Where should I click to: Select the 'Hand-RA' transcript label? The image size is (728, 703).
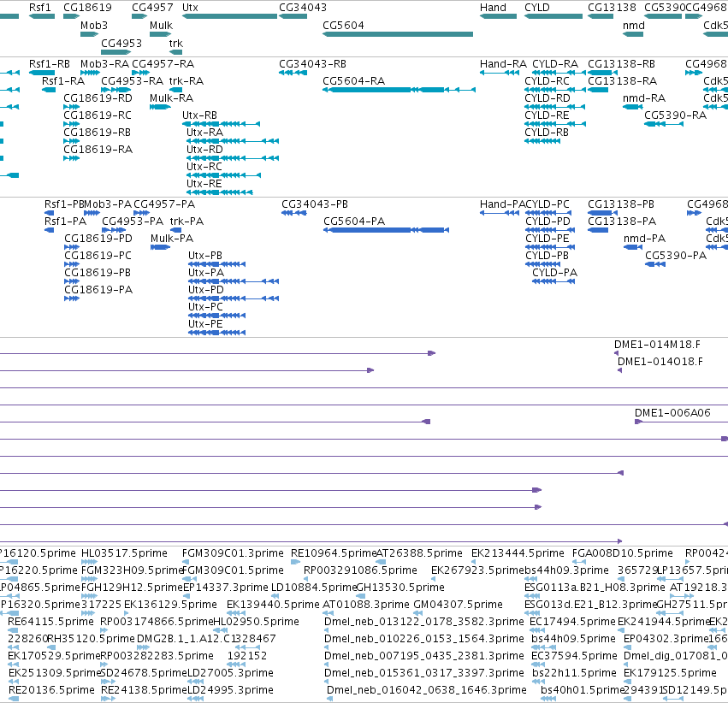tap(503, 64)
